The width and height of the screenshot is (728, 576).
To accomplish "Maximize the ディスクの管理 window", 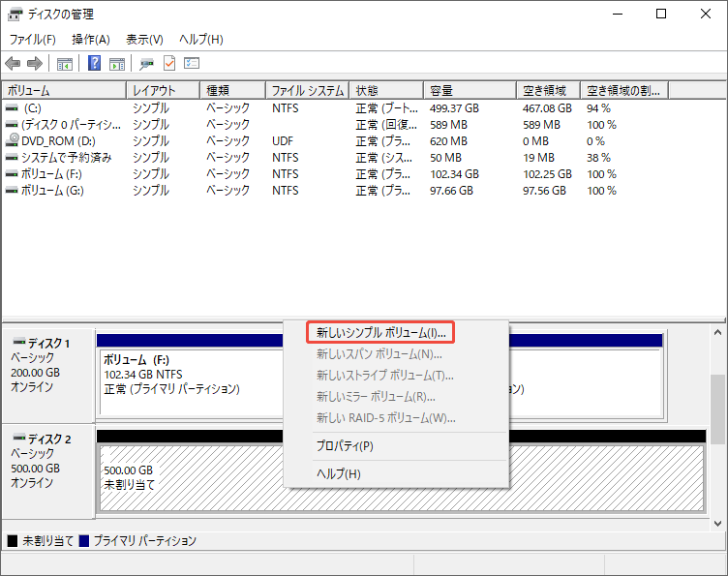I will coord(661,14).
